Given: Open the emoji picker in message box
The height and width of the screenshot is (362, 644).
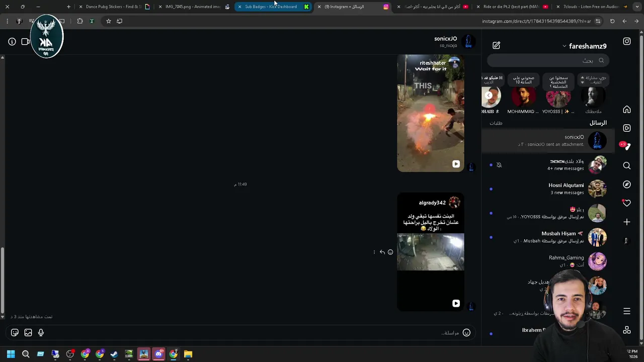Looking at the screenshot, I should pos(466,332).
